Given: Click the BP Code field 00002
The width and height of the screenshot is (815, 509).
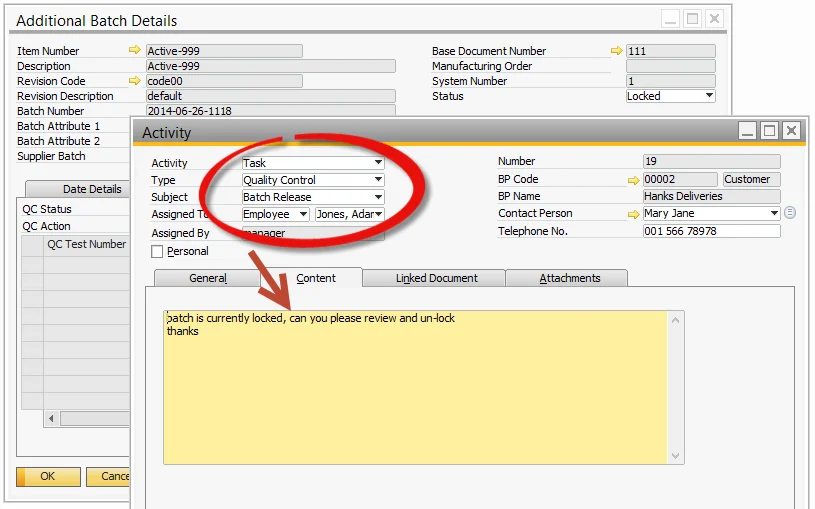Looking at the screenshot, I should pyautogui.click(x=680, y=179).
